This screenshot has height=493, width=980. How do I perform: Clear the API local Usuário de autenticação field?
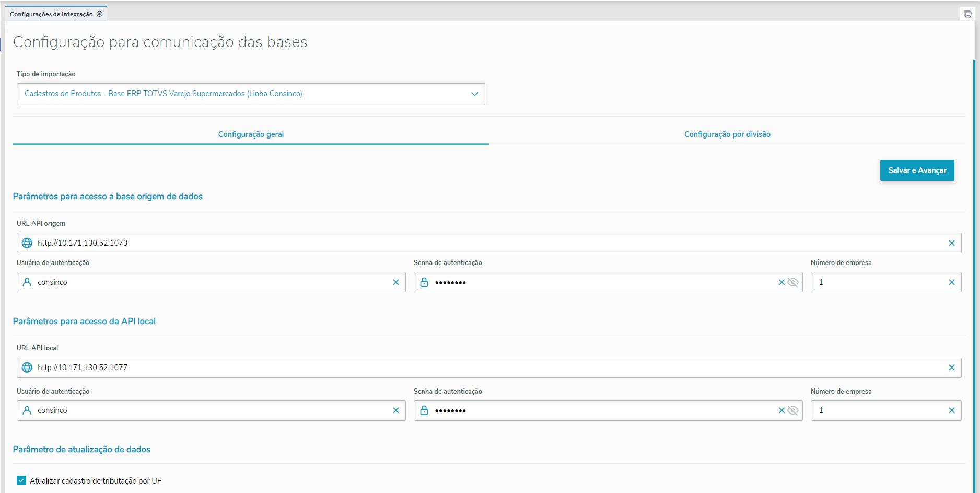[395, 410]
